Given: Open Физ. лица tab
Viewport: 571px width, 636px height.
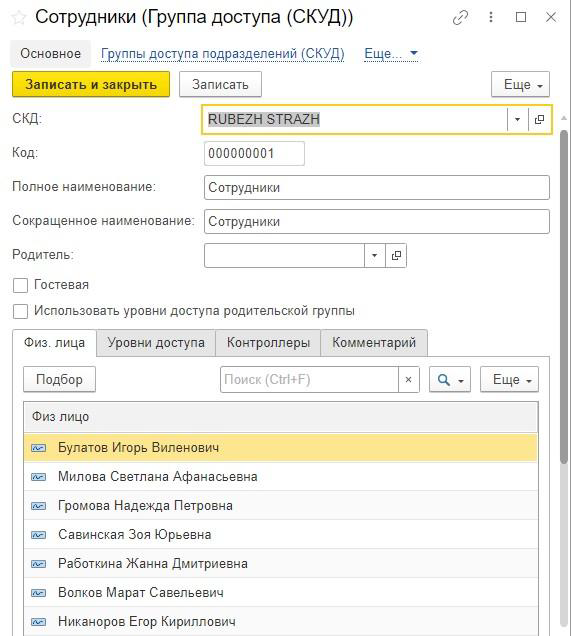Looking at the screenshot, I should point(54,343).
